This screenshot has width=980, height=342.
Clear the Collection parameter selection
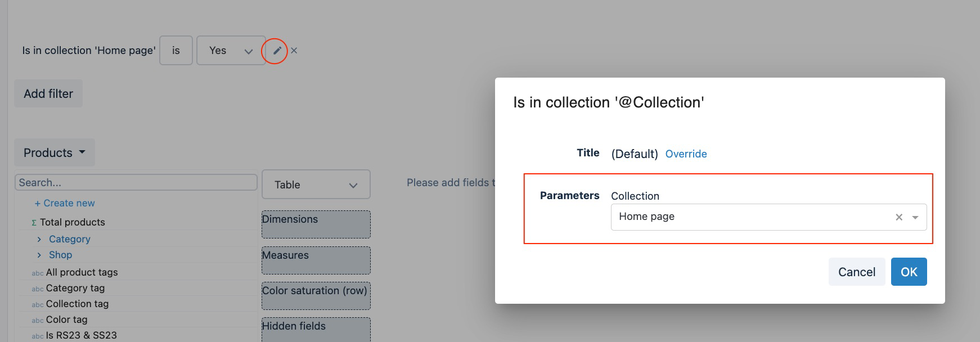(x=898, y=217)
